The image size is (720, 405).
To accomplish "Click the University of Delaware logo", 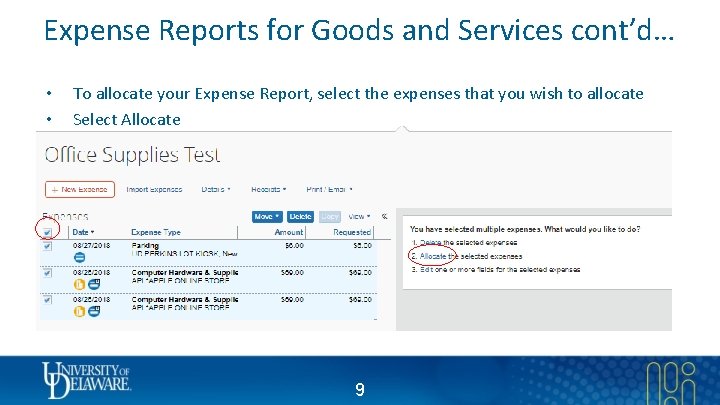I will 86,380.
